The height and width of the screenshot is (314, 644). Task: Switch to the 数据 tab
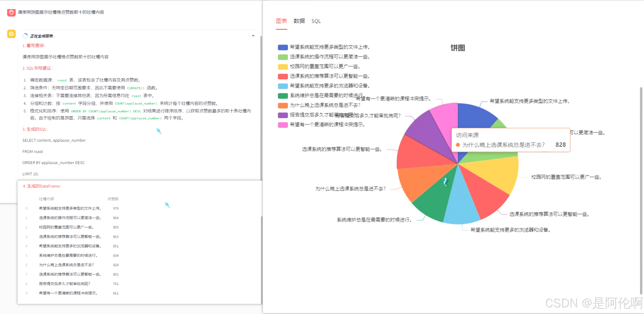299,21
